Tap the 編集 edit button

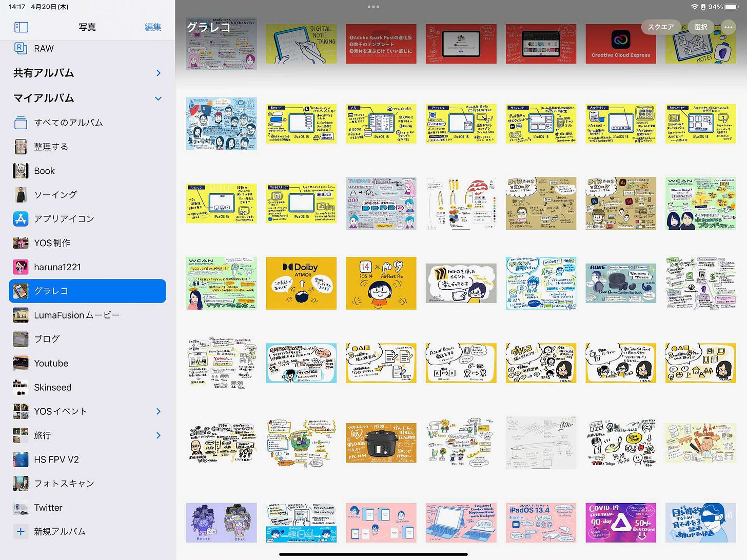click(x=153, y=27)
